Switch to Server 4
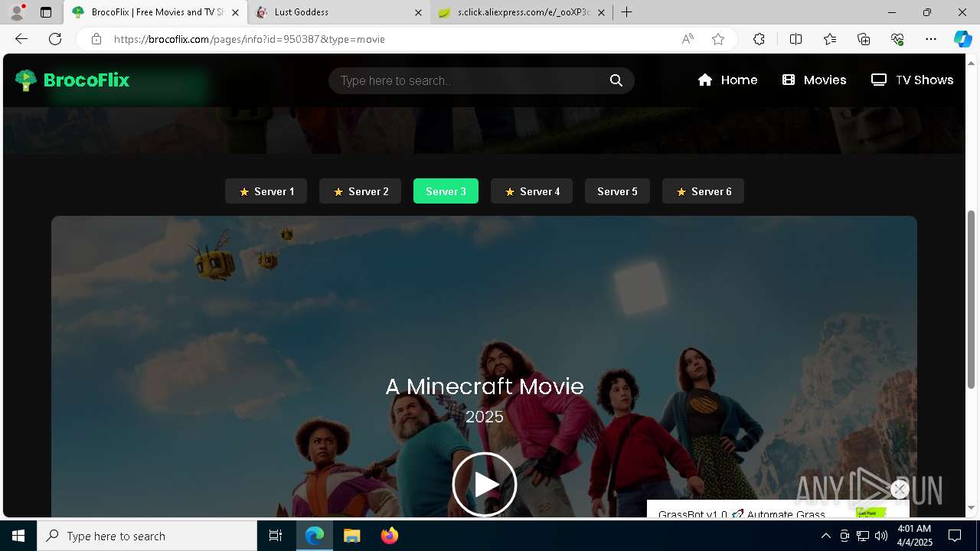This screenshot has width=980, height=551. tap(531, 191)
